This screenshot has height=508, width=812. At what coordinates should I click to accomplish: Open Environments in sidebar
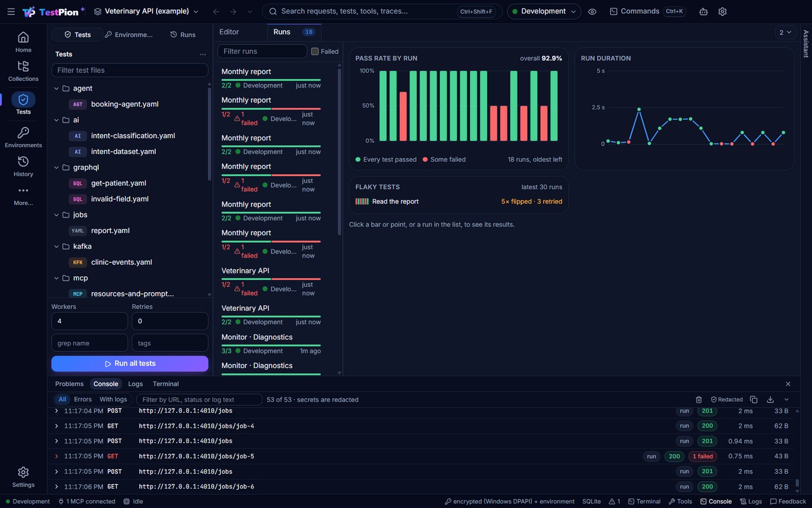coord(23,137)
